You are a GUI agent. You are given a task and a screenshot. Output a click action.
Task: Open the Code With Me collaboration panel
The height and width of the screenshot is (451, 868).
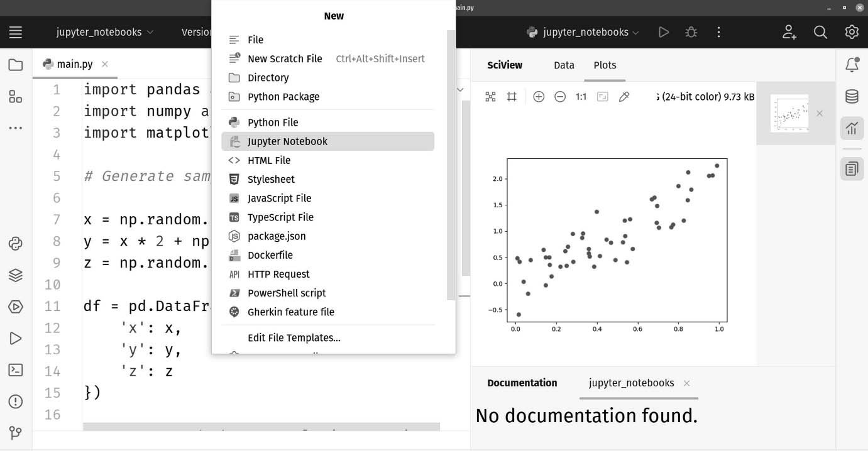pyautogui.click(x=789, y=31)
